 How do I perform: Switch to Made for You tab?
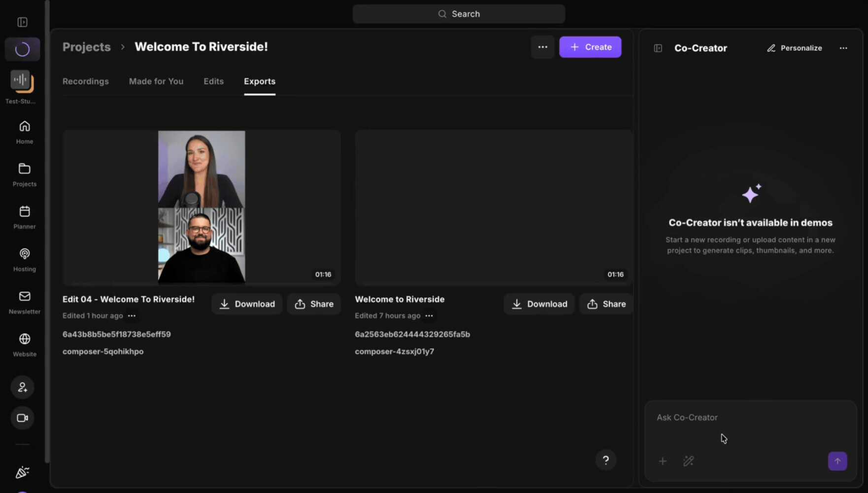156,81
